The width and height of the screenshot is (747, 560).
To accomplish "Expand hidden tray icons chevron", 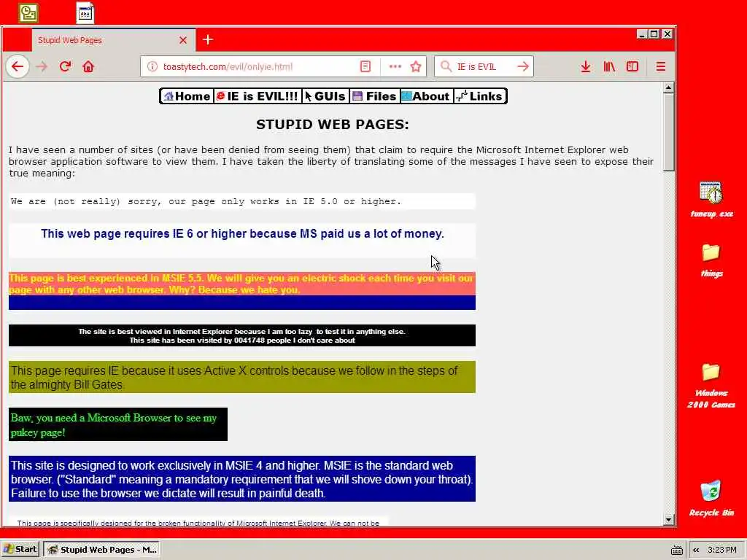I will pos(696,550).
